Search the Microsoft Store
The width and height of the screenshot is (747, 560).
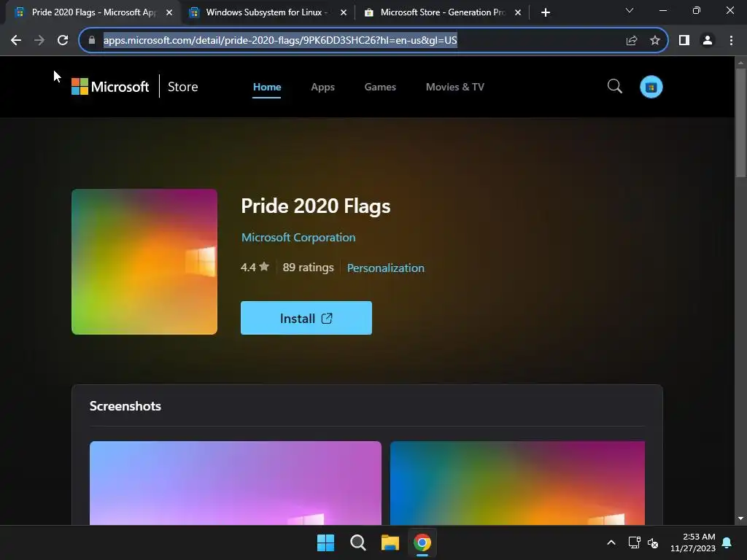click(x=614, y=87)
